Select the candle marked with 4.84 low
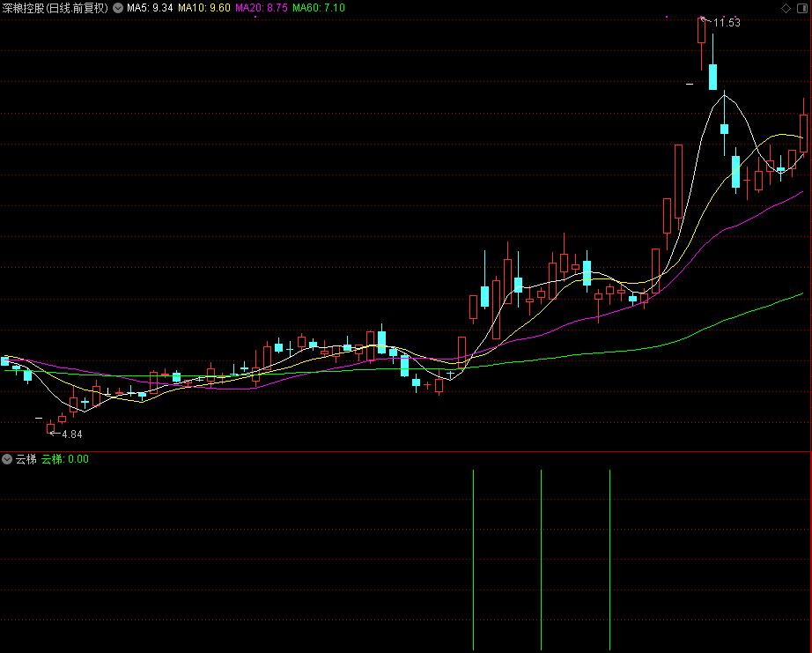 point(51,428)
